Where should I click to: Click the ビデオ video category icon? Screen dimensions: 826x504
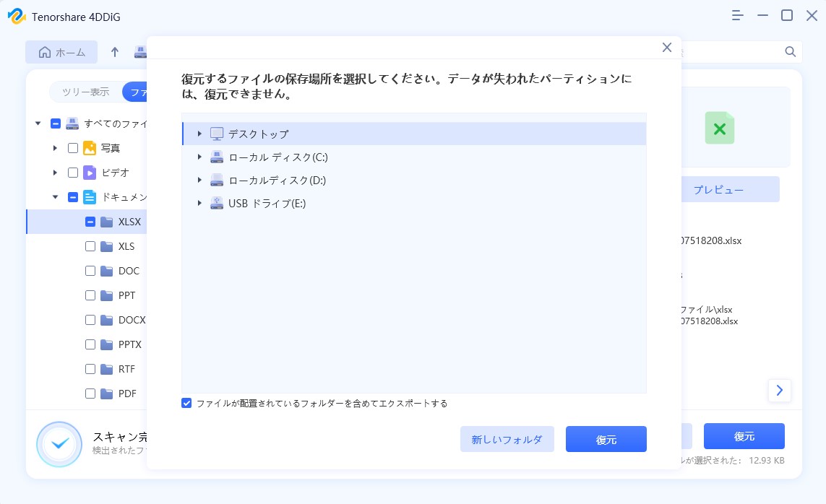click(x=90, y=173)
